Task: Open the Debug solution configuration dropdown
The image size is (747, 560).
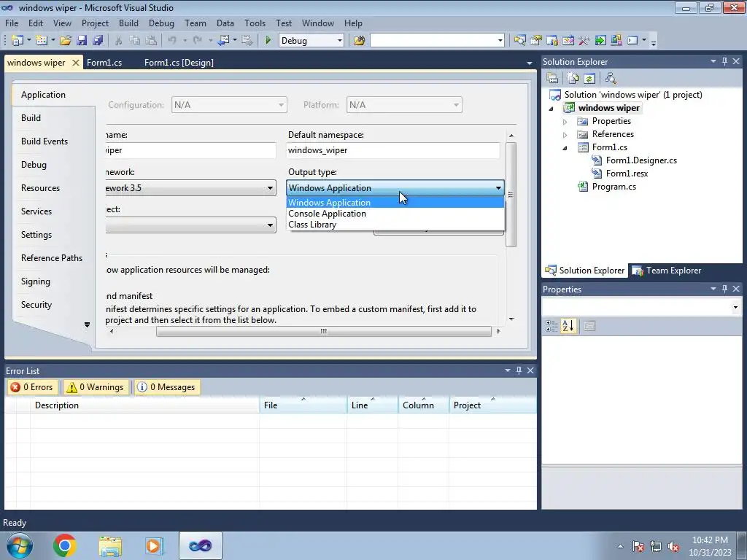Action: [x=340, y=41]
